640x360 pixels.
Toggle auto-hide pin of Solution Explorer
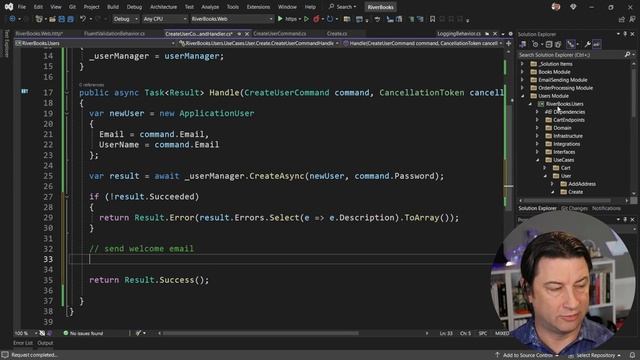tap(625, 34)
